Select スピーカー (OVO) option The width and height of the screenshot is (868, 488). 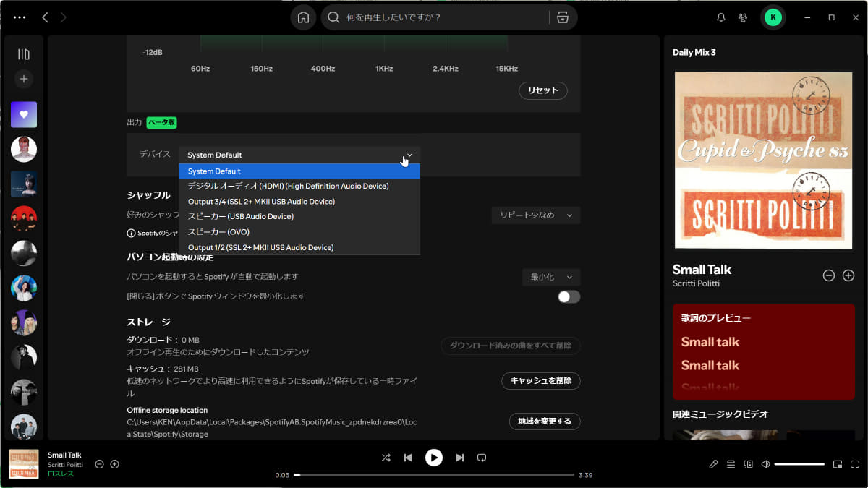click(x=299, y=232)
